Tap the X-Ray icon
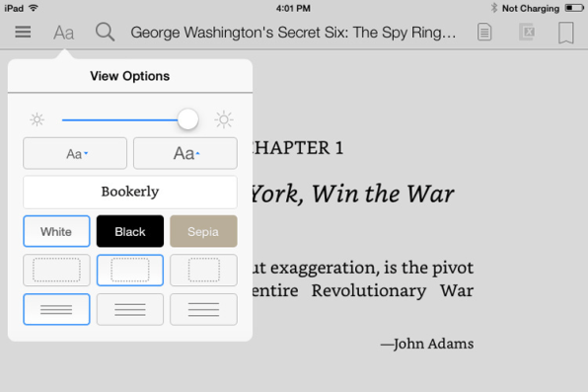Viewport: 588px width, 392px height. tap(527, 32)
